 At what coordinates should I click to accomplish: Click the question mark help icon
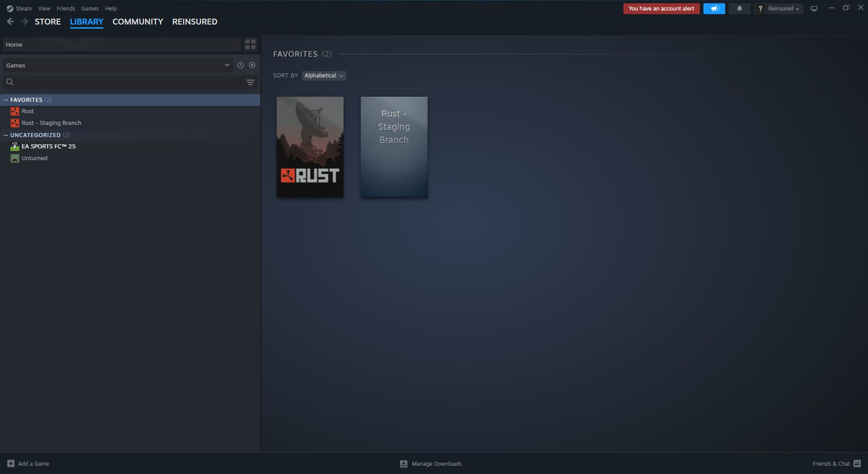760,9
